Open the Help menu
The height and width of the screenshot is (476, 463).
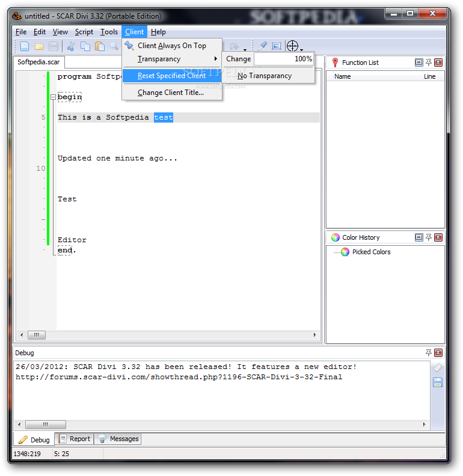point(158,32)
